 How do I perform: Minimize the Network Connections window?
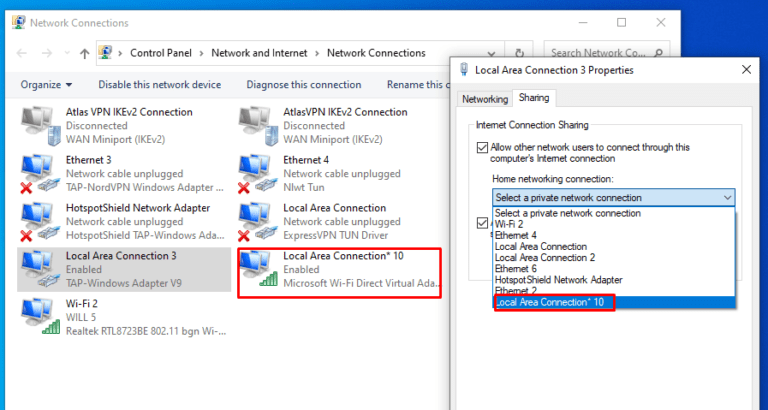point(583,23)
